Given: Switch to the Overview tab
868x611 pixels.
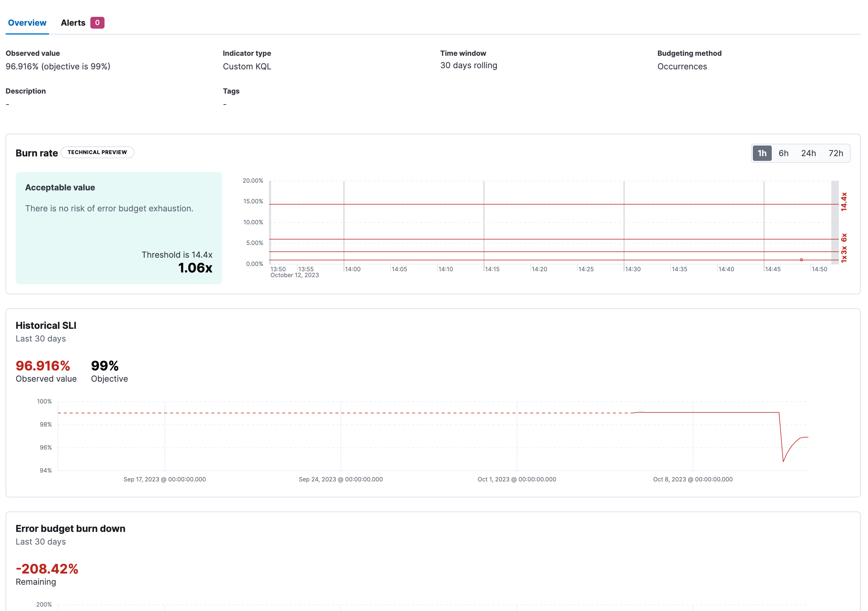Looking at the screenshot, I should pyautogui.click(x=27, y=23).
